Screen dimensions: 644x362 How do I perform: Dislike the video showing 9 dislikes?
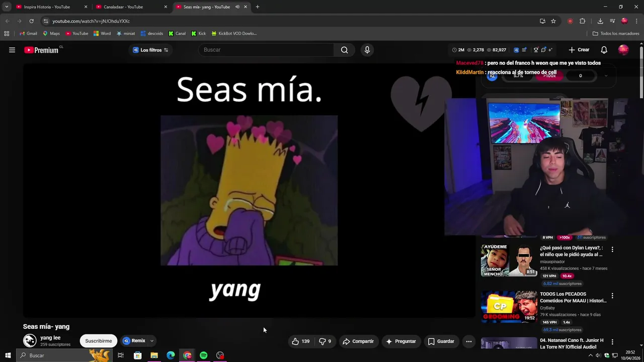coord(325,341)
